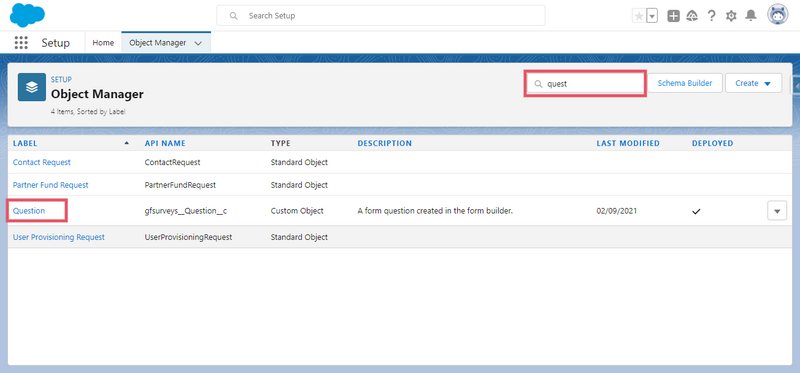The image size is (800, 373).
Task: Click the Standard Object cell for User Provisioning Request
Action: (x=299, y=237)
